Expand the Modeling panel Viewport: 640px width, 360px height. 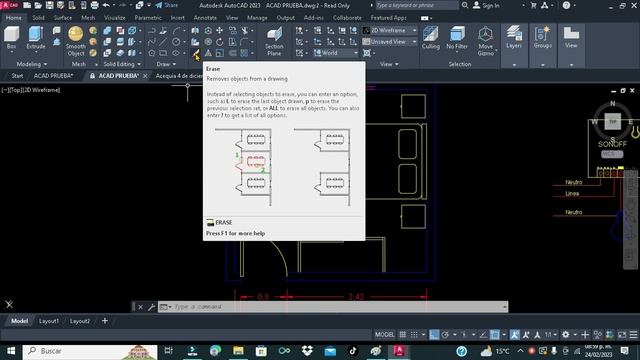(32, 64)
